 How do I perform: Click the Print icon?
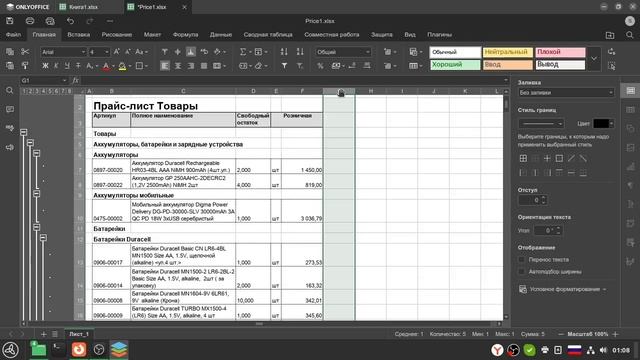point(30,21)
